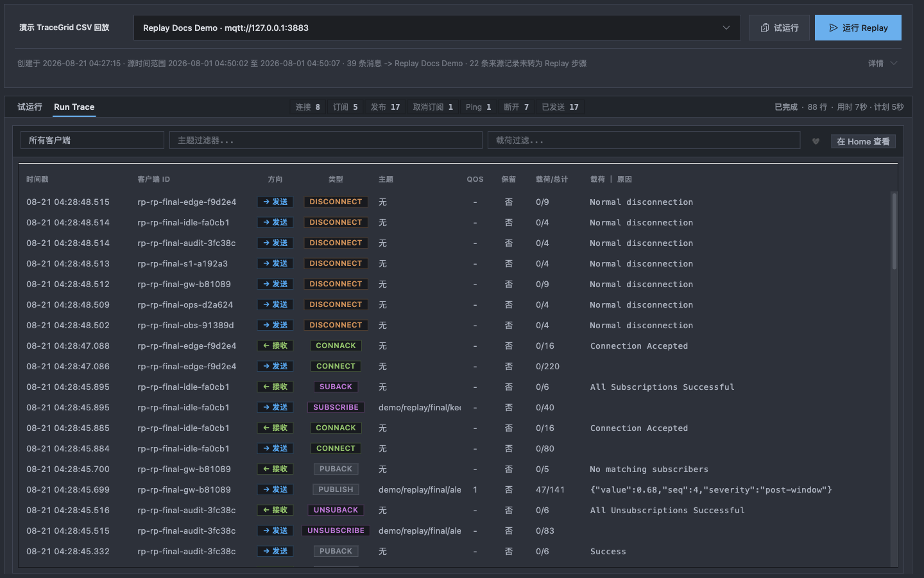Viewport: 924px width, 578px height.
Task: Select the row timestamped 08-21 04:28:47.086
Action: click(x=456, y=366)
